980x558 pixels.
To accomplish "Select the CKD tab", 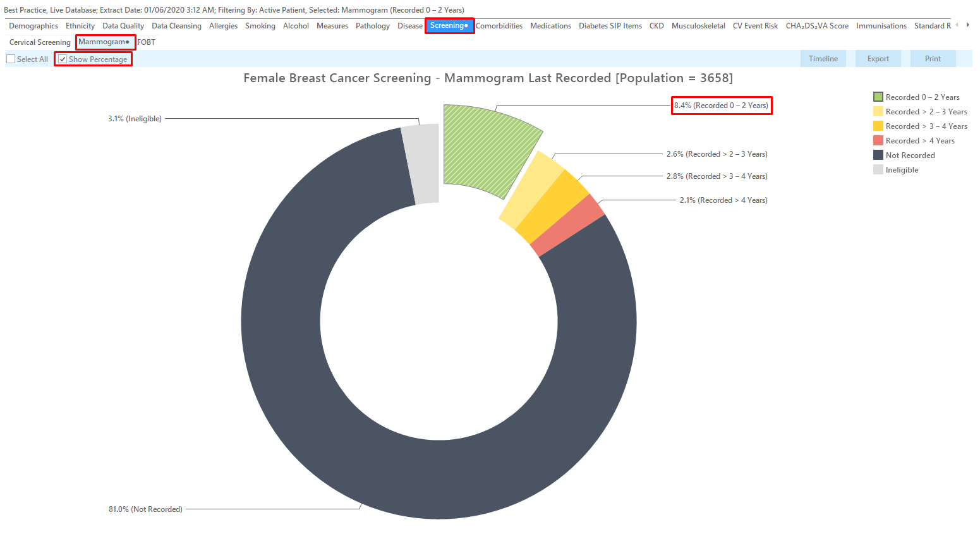I will tap(656, 26).
